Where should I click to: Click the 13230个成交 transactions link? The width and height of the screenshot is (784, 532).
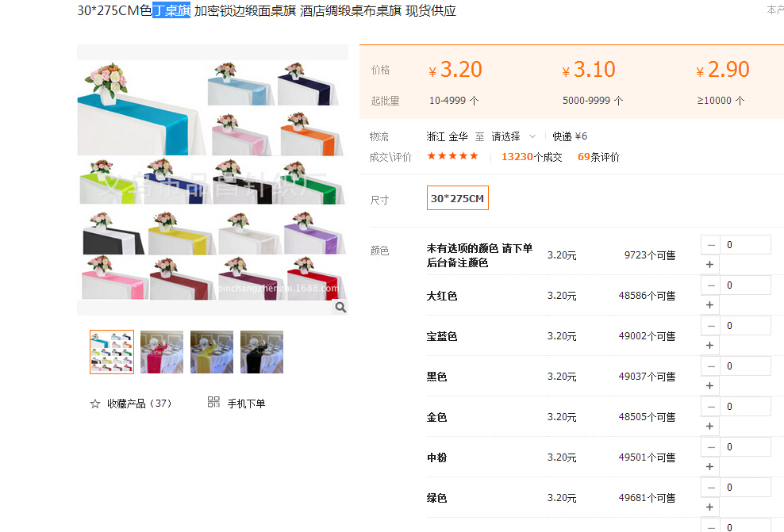531,157
